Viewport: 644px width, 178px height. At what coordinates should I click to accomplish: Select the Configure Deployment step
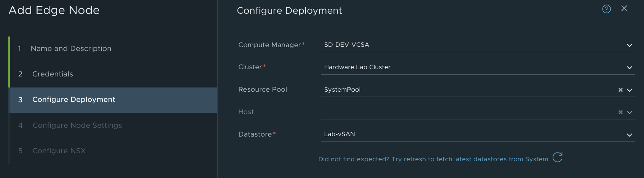point(73,100)
